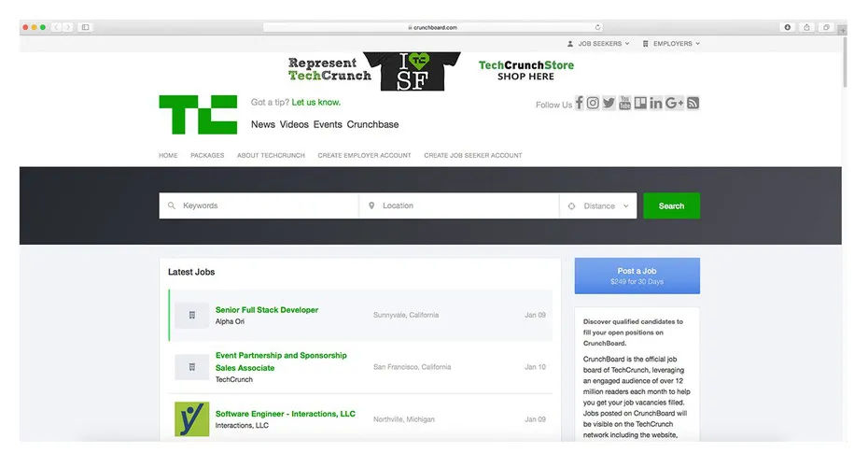868x467 pixels.
Task: Click the Latest Jobs heading
Action: point(191,272)
